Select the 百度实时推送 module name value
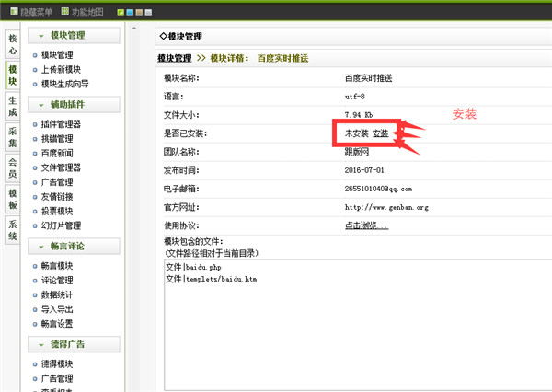 [368, 78]
